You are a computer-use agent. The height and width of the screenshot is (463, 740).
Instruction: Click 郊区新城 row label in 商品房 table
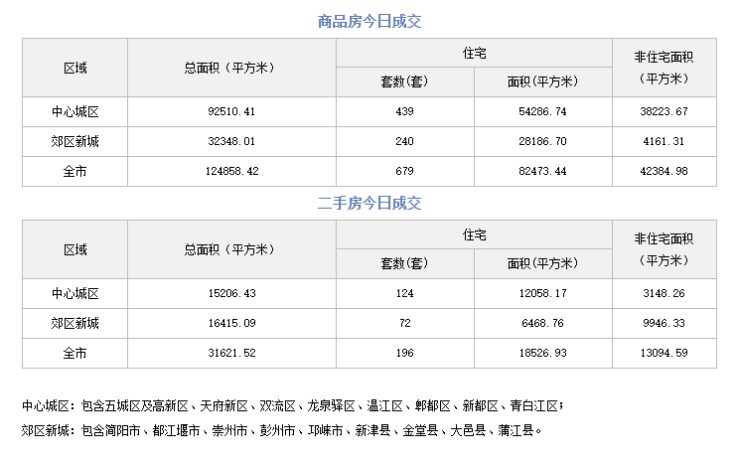(x=75, y=142)
